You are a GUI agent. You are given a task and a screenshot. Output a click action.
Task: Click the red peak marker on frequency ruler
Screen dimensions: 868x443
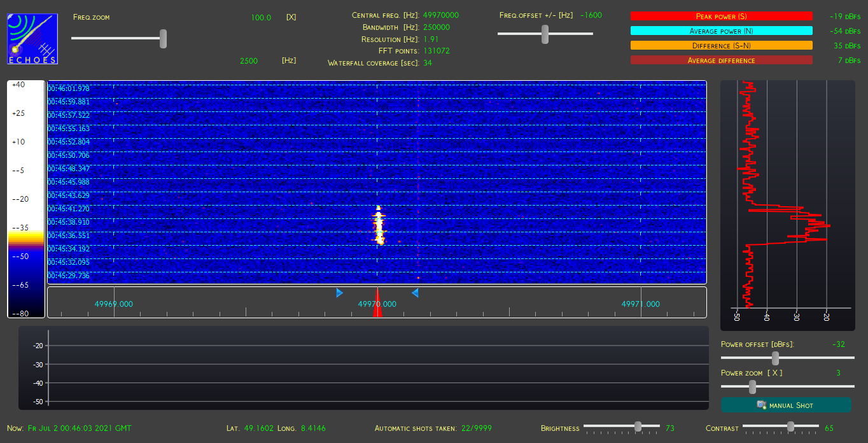[377, 302]
